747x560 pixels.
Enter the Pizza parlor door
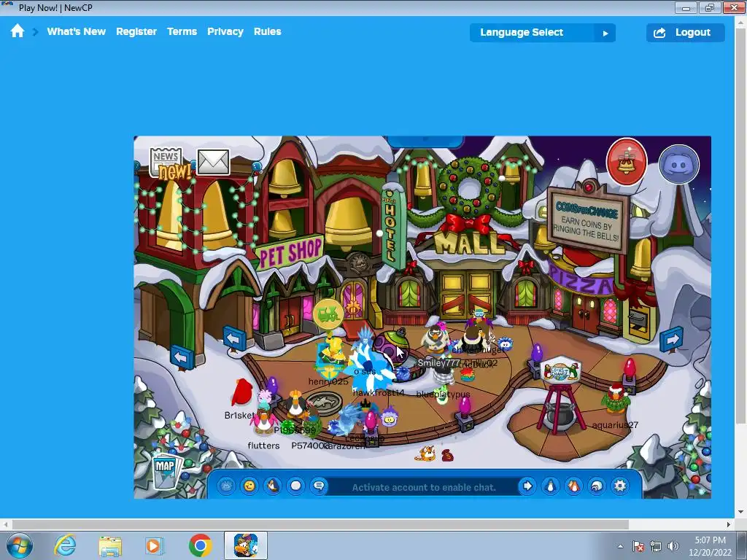(585, 314)
